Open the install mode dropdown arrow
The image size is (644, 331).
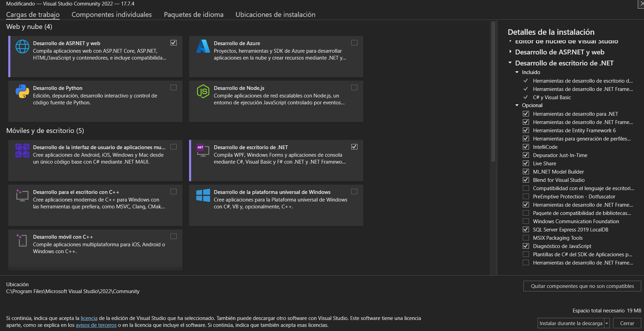click(607, 323)
